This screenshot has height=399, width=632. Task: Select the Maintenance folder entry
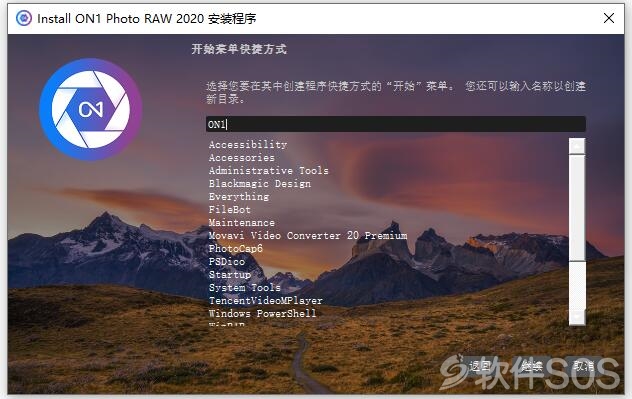(241, 222)
